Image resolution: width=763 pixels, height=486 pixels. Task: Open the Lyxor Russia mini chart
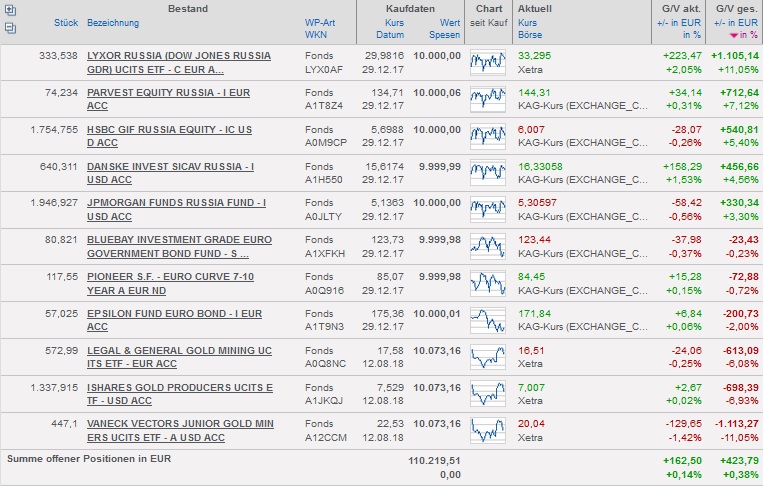click(488, 62)
